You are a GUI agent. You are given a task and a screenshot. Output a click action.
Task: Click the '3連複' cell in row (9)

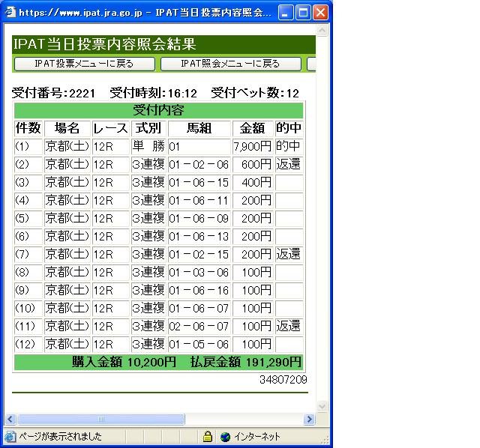click(x=148, y=291)
